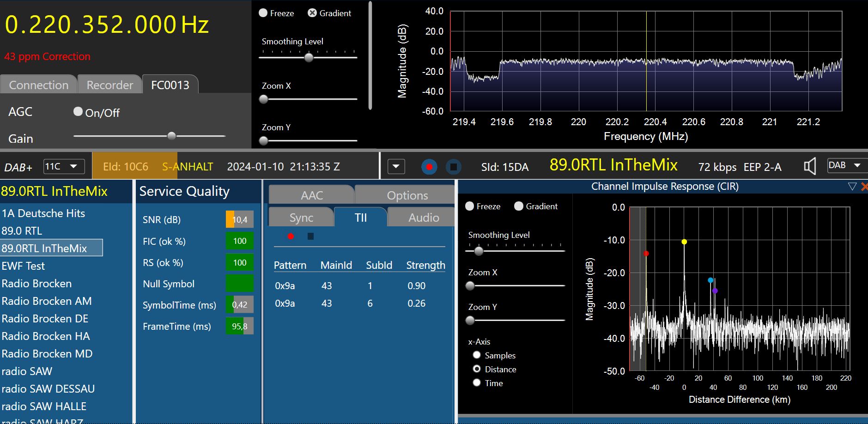Toggle the AGC On/Off switch

[x=78, y=112]
